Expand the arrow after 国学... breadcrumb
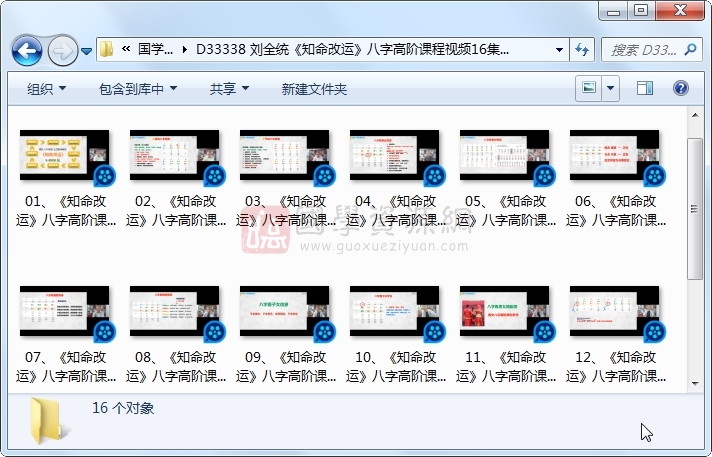Screen dimensions: 712x457 184,49
